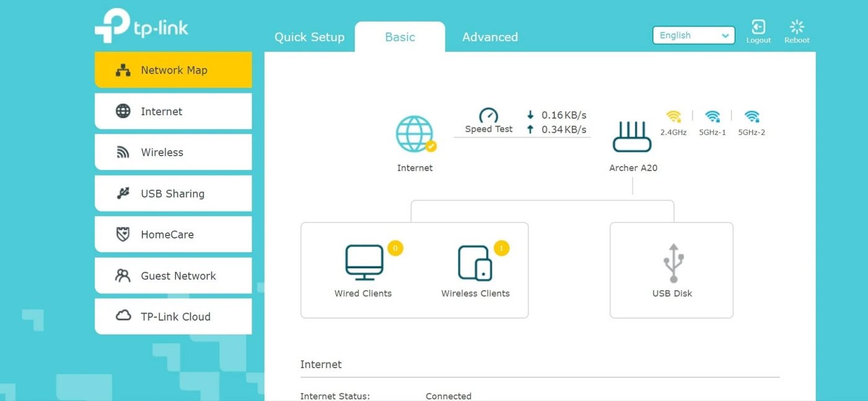Image resolution: width=868 pixels, height=401 pixels.
Task: Click the Reboot text link
Action: 797,40
